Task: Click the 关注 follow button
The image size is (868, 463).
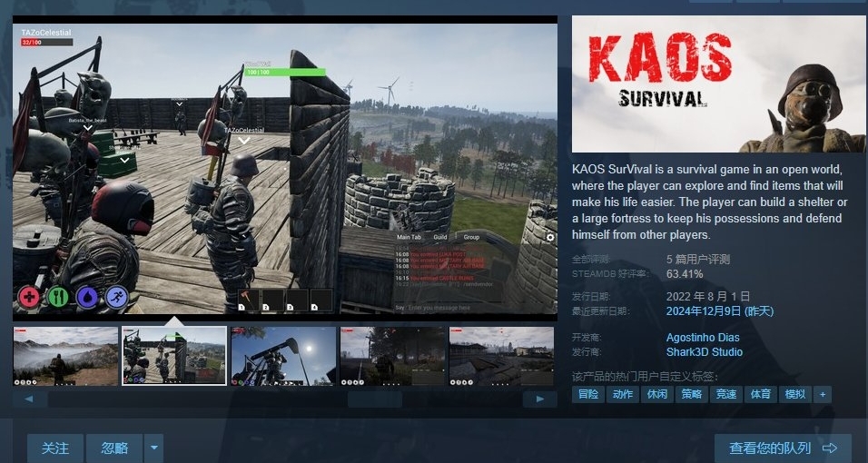Action: [x=55, y=448]
